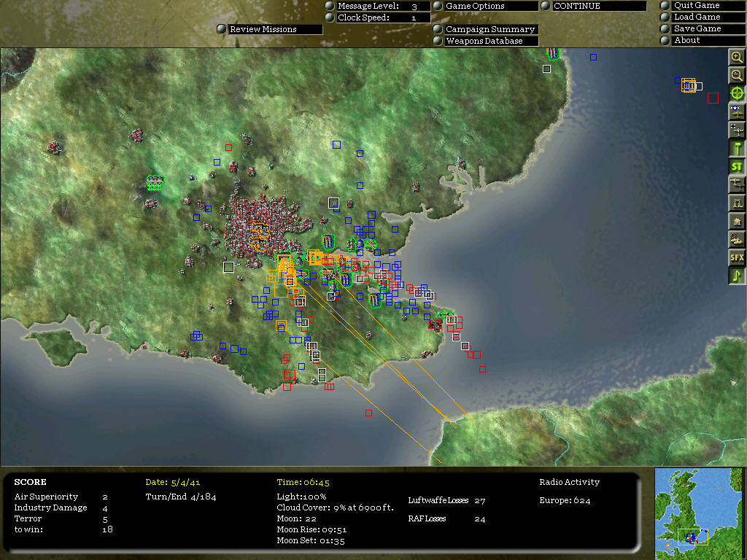Click the round knob beside Quit Game
Screen dimensions: 747x560
pyautogui.click(x=665, y=6)
